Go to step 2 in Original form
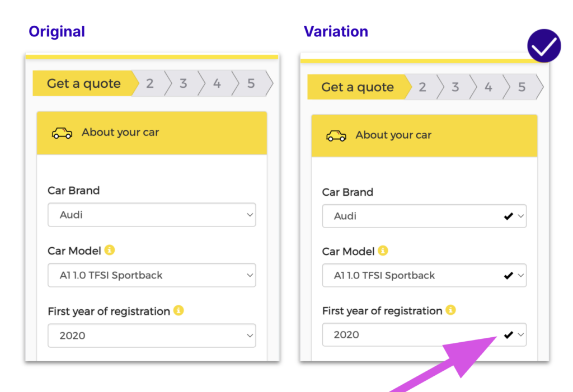 [150, 84]
